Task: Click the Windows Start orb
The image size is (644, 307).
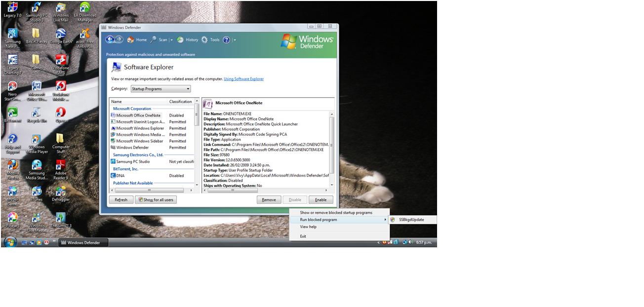Action: pos(10,242)
